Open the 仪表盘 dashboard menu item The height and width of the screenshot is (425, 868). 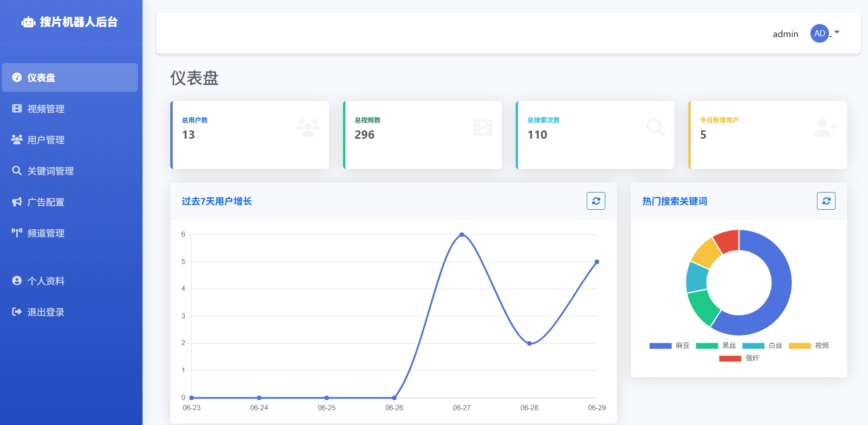[70, 77]
